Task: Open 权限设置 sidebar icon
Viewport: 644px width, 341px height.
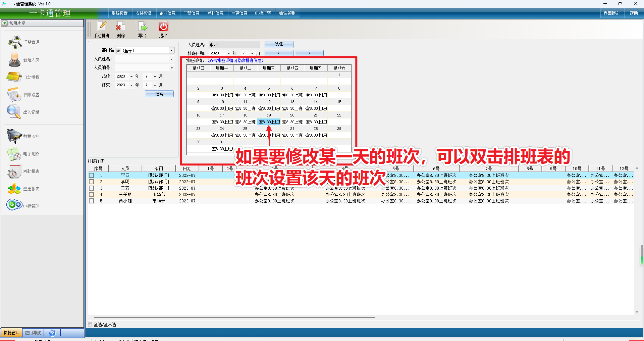Action: click(x=15, y=95)
